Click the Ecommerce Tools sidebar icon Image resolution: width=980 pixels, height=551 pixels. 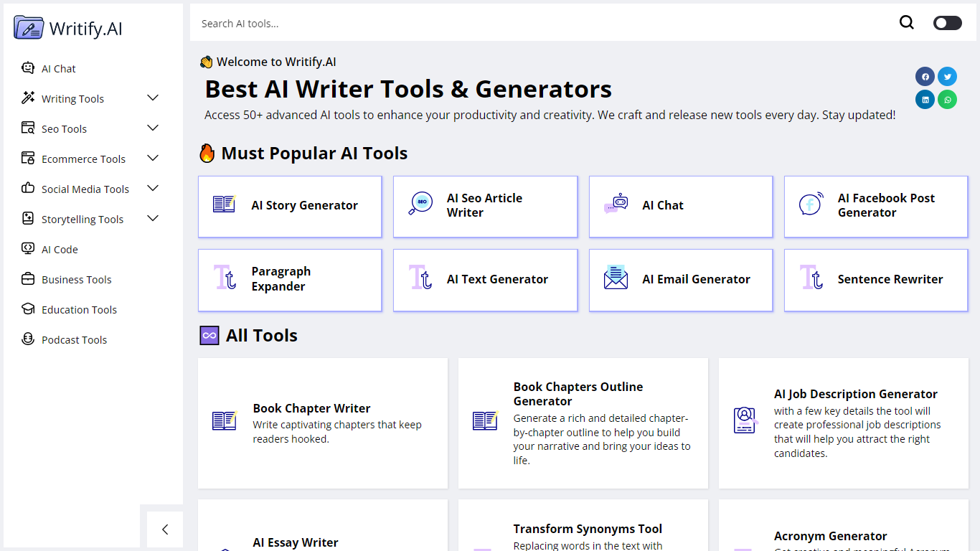[x=28, y=159]
